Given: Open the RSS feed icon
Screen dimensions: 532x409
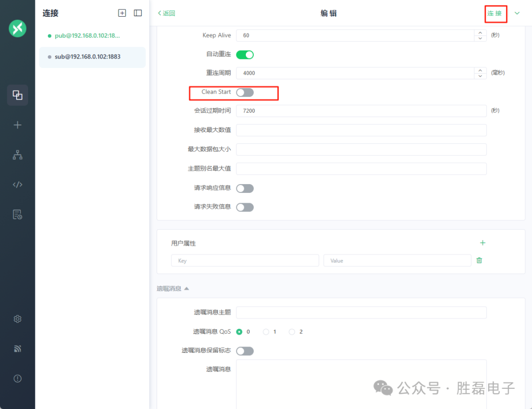Looking at the screenshot, I should click(x=17, y=348).
